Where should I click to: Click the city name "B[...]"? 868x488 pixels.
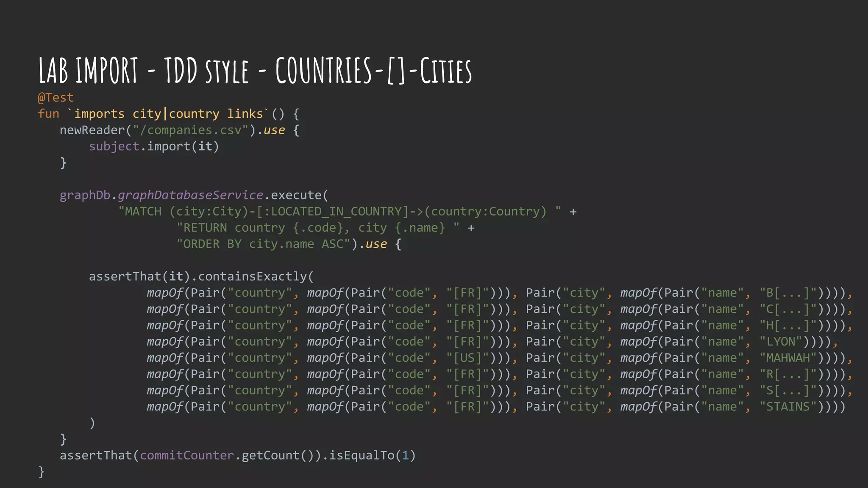pos(788,293)
